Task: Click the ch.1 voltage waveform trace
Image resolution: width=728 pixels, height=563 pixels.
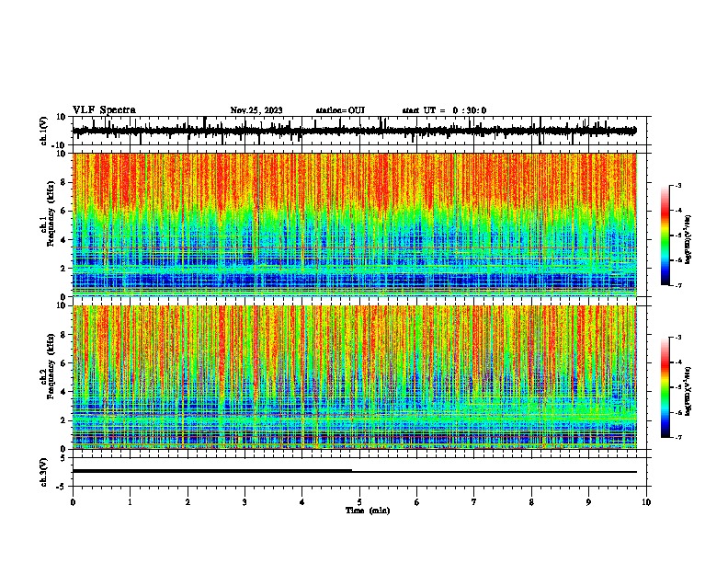Action: [354, 131]
